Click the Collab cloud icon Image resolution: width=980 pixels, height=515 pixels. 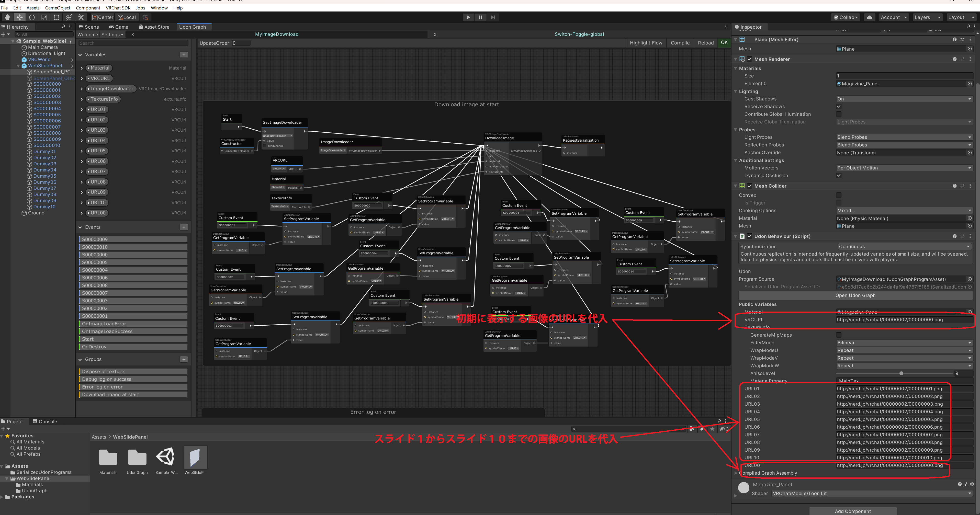coord(869,17)
